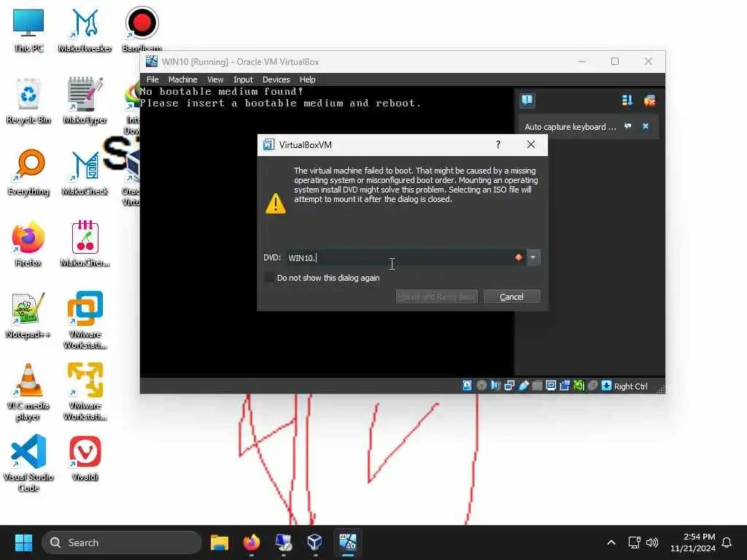
Task: Click the USB indicator in VM status bar
Action: 523,386
